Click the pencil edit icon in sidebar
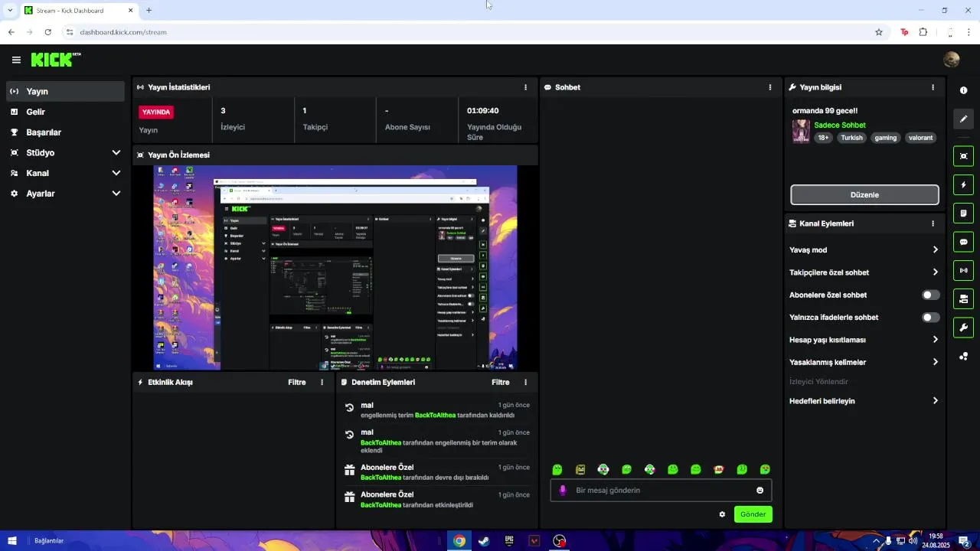 click(963, 119)
